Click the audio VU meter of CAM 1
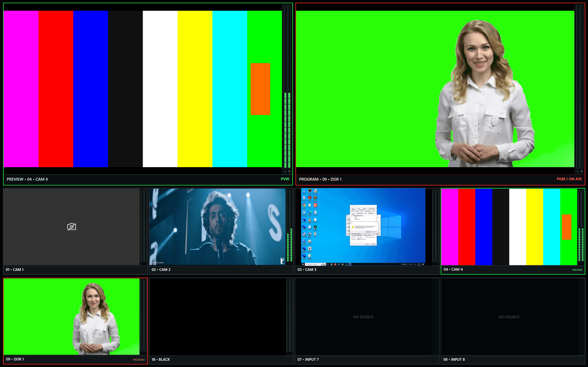Screen dimensions: 588x367 [x=144, y=226]
